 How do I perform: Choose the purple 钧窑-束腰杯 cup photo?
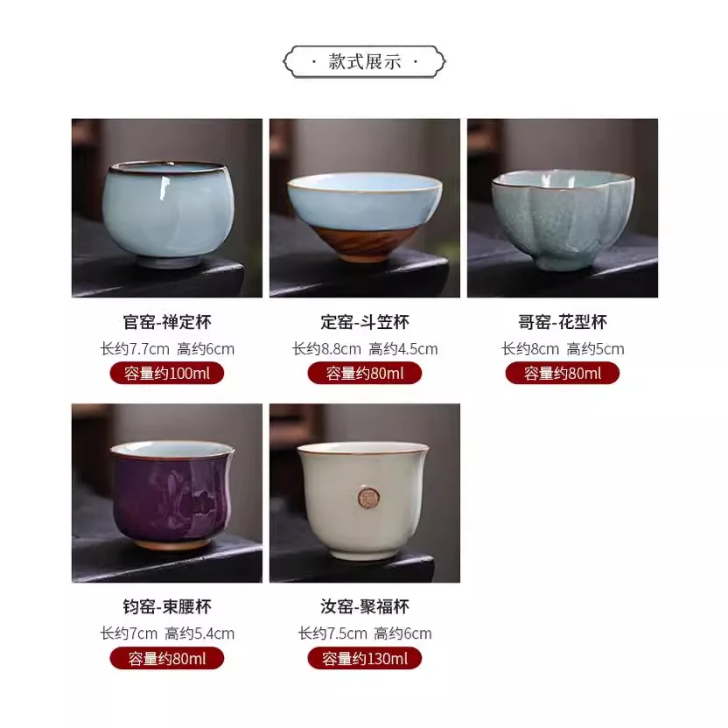(166, 493)
